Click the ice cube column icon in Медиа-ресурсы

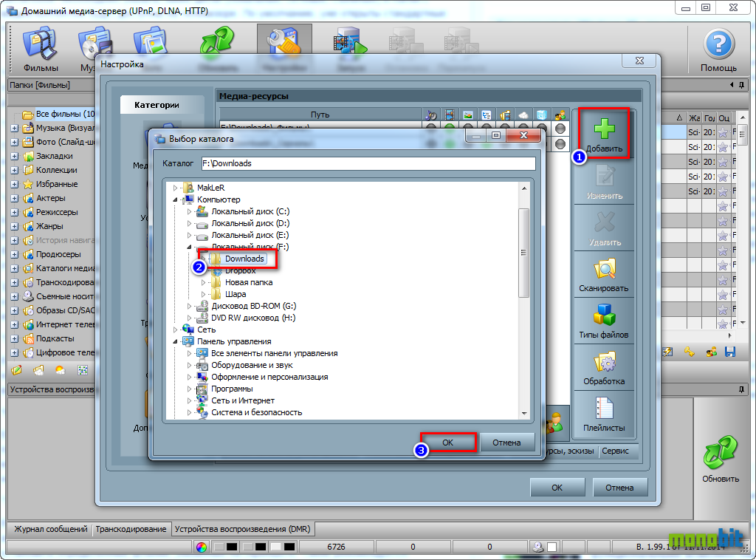541,115
